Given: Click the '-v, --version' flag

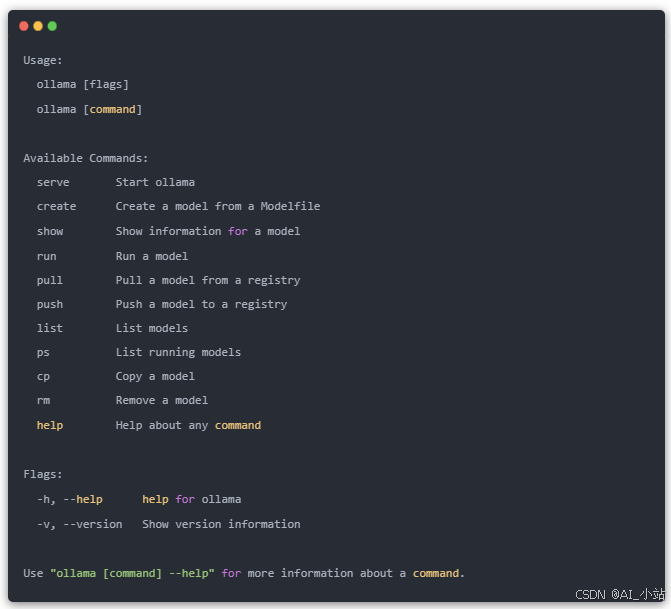Looking at the screenshot, I should click(79, 525).
